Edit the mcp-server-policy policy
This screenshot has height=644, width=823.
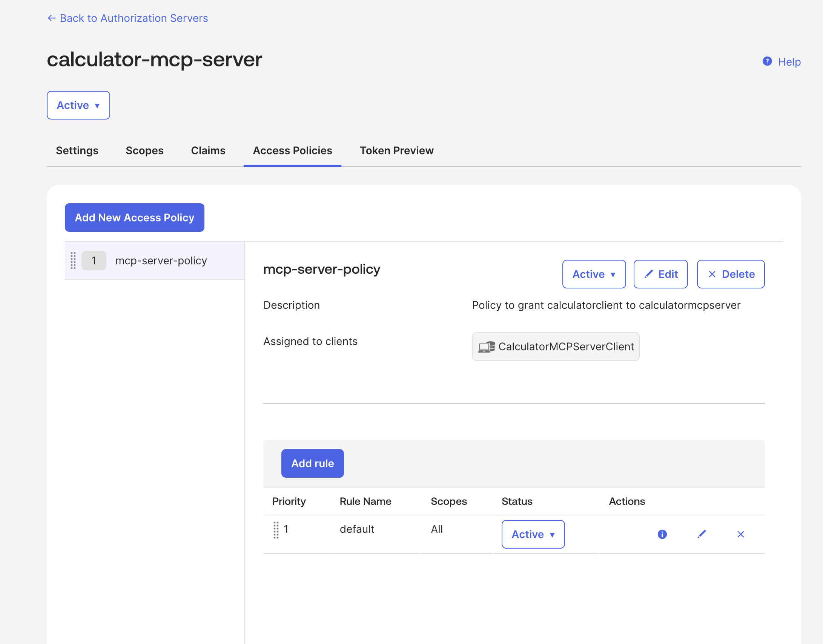coord(661,274)
